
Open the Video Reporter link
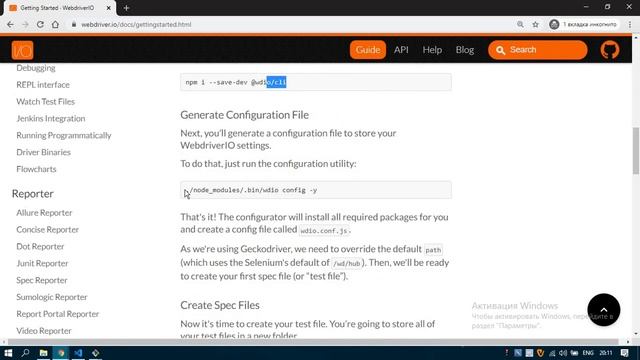tap(44, 331)
